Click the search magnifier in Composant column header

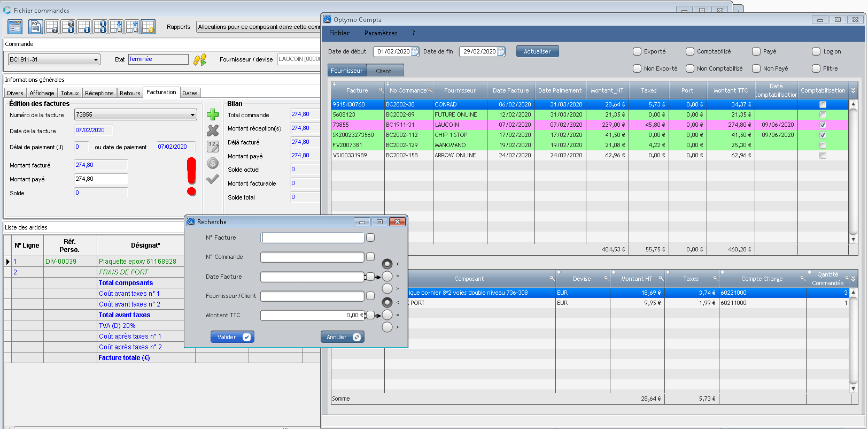(552, 278)
